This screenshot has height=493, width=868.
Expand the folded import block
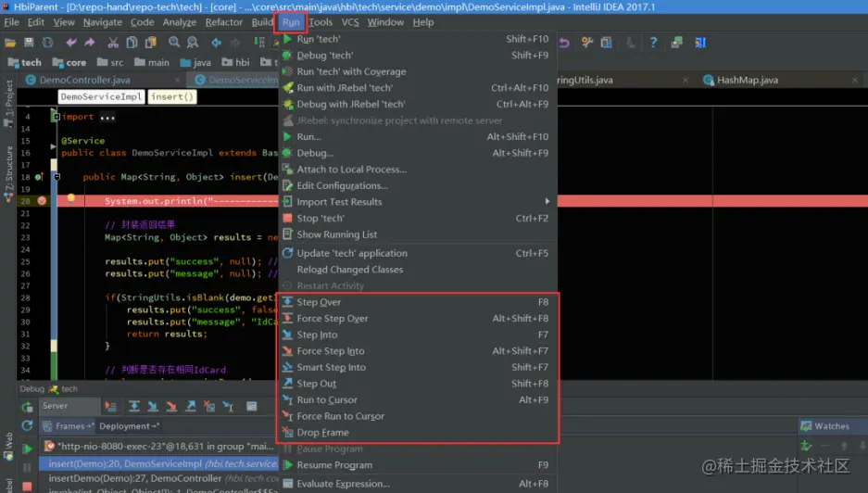coord(56,117)
